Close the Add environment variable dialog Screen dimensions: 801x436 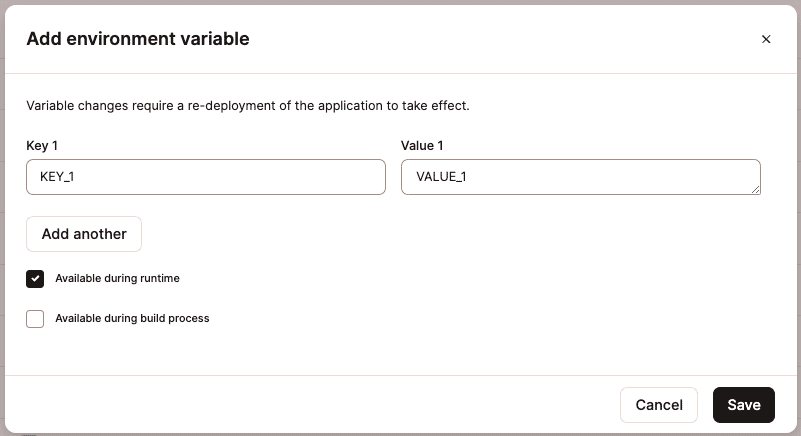766,40
